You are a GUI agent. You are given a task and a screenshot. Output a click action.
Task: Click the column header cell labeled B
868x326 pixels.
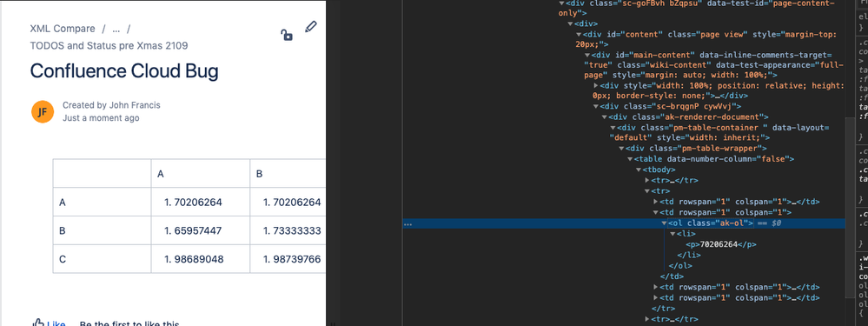tap(288, 174)
